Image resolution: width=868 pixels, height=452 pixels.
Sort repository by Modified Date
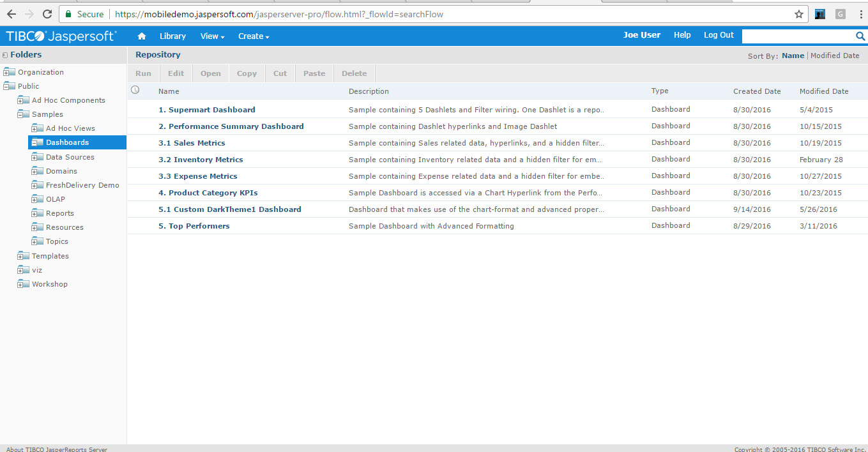(x=835, y=56)
